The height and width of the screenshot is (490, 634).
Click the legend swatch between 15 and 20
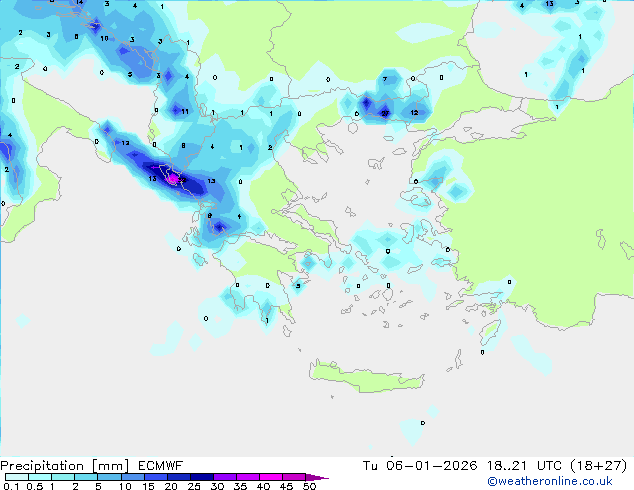point(155,477)
